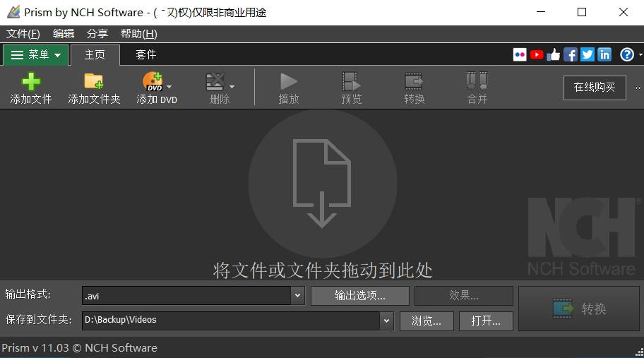Click the Add DVD disc icon
Viewport: 644px width, 358px height.
click(x=153, y=81)
